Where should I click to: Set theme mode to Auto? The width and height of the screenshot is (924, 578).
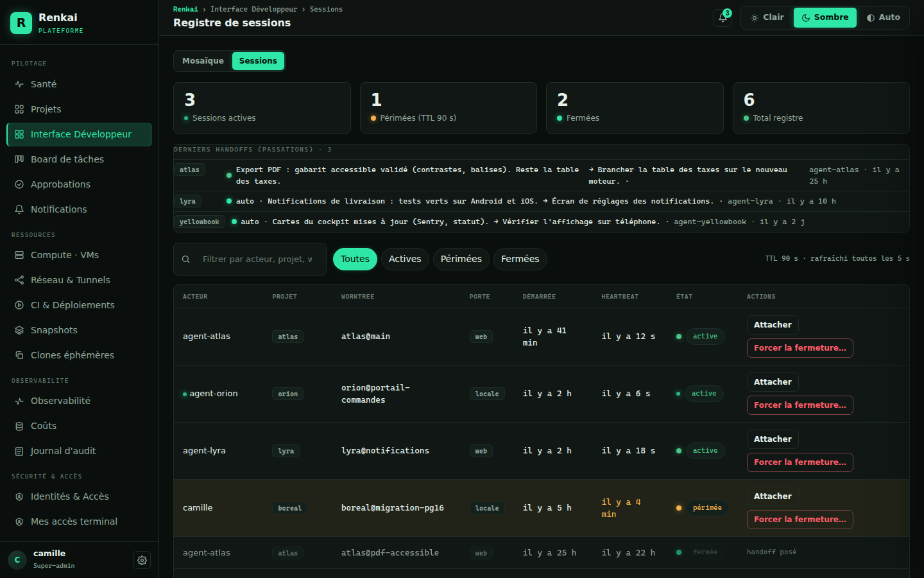pos(883,17)
